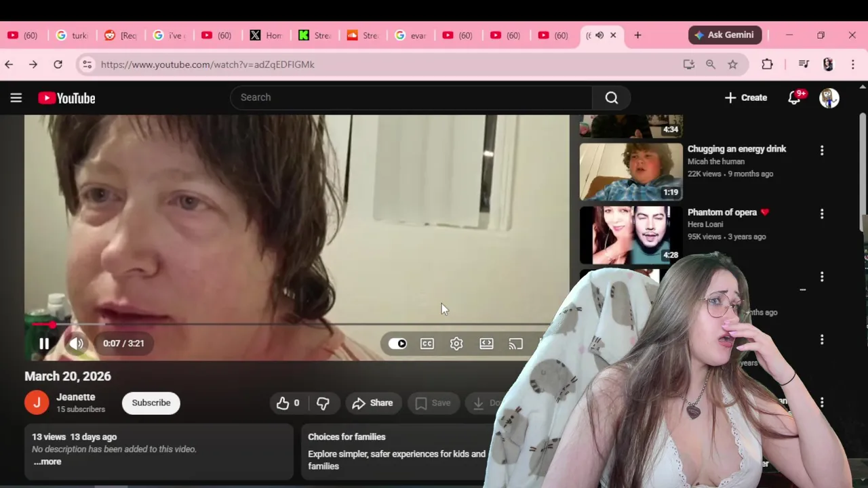Toggle closed captions CC
The height and width of the screenshot is (488, 868).
tap(427, 344)
